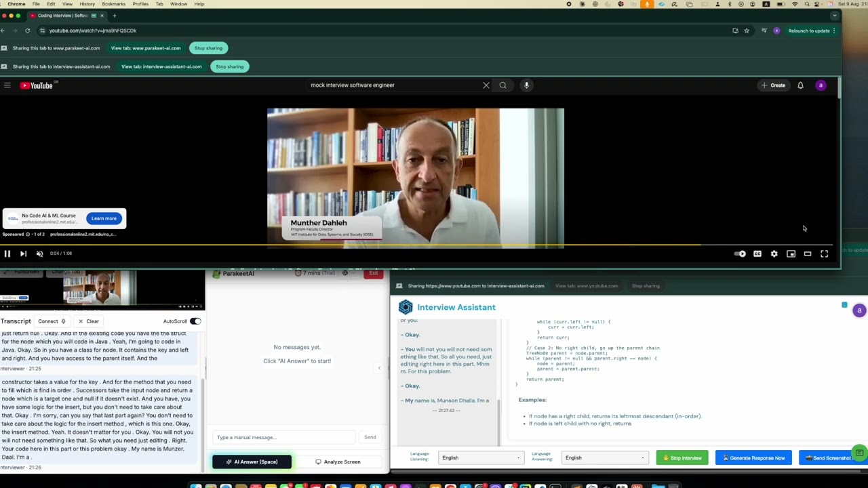The width and height of the screenshot is (868, 488).
Task: Click Stop Interview button
Action: (x=682, y=457)
